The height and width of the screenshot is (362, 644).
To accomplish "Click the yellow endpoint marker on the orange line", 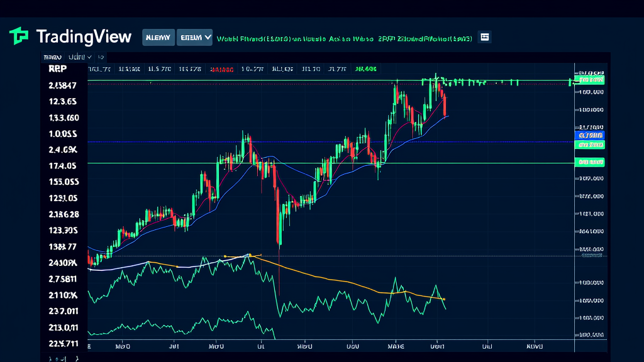I will (x=444, y=299).
